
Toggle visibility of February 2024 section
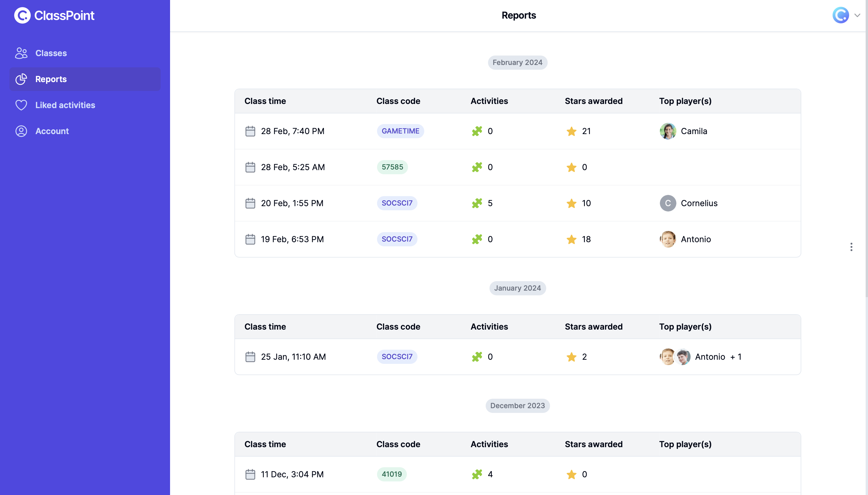pos(518,62)
